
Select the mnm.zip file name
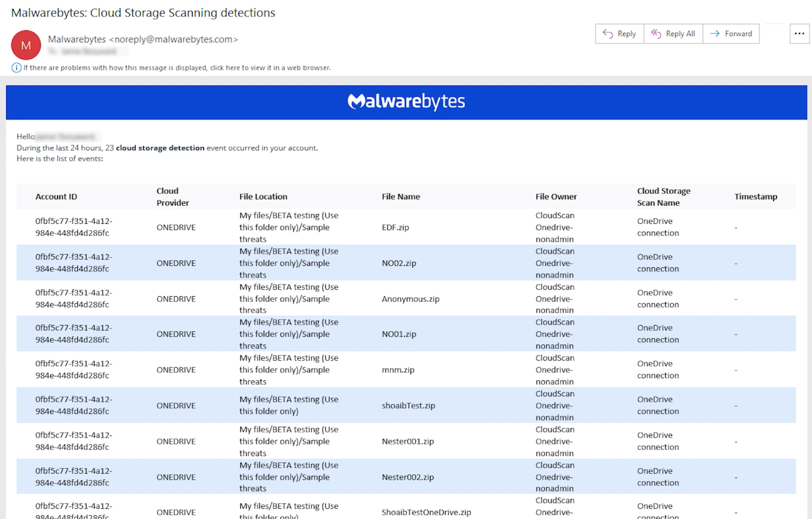click(x=398, y=370)
